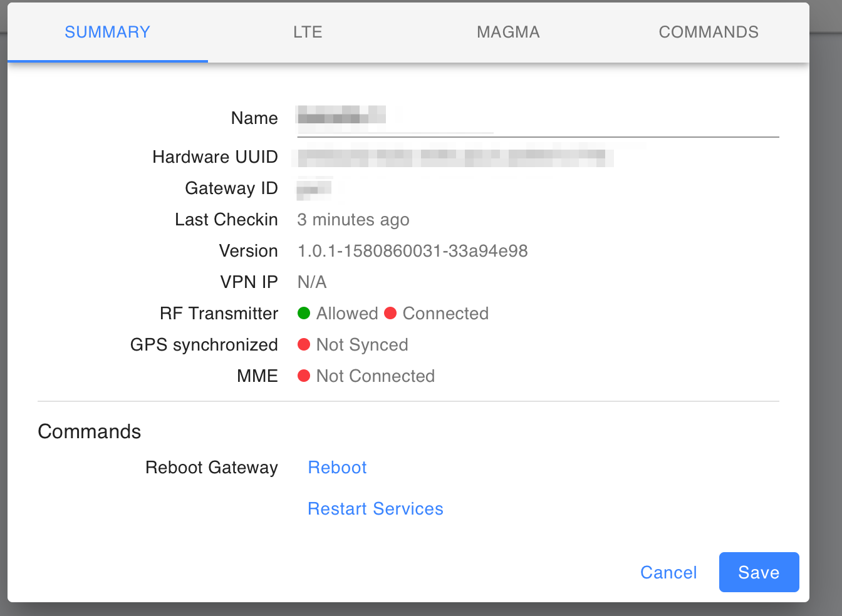842x616 pixels.
Task: Return to the SUMMARY tab
Action: click(x=107, y=32)
